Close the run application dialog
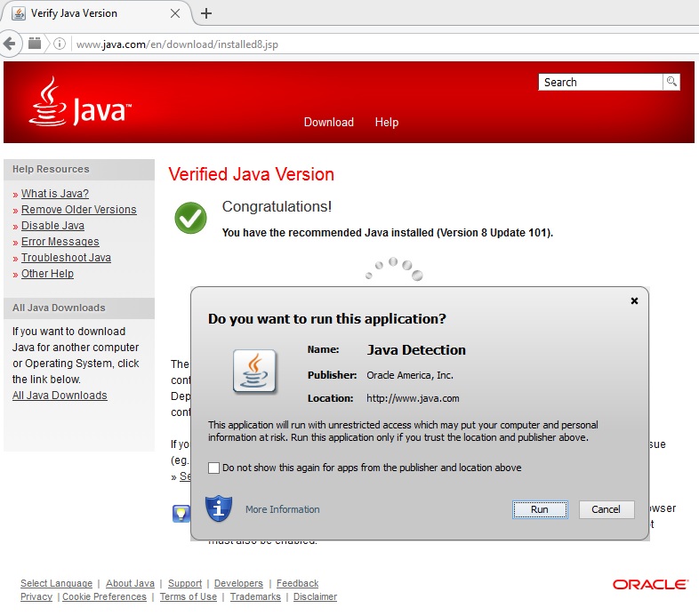Screen dimensions: 699x616 pos(634,300)
